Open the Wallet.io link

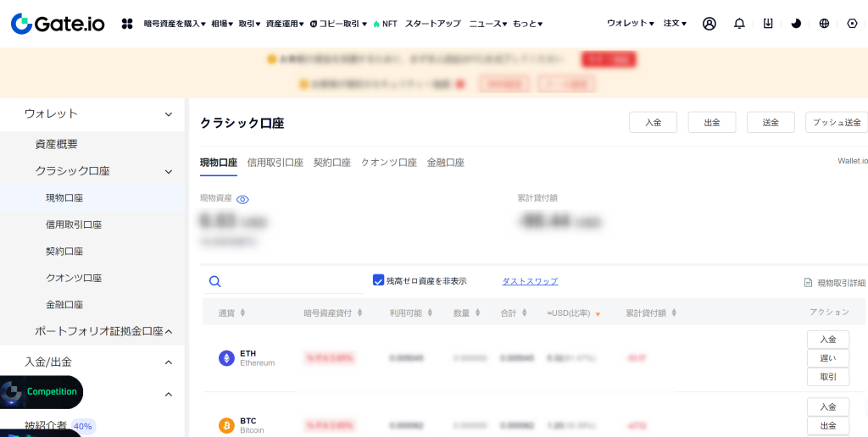point(853,161)
